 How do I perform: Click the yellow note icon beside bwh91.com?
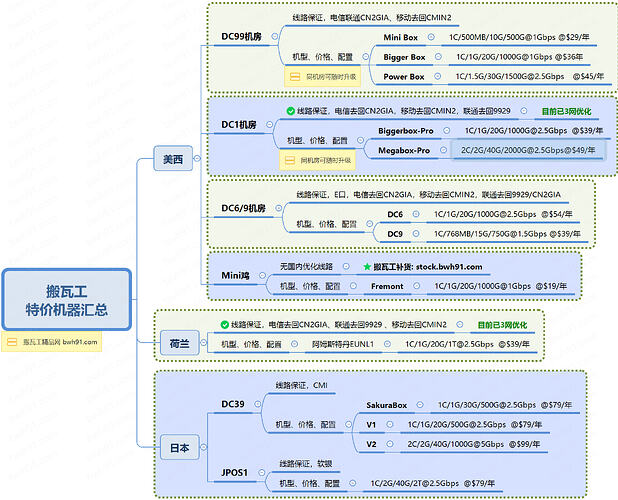[12, 342]
